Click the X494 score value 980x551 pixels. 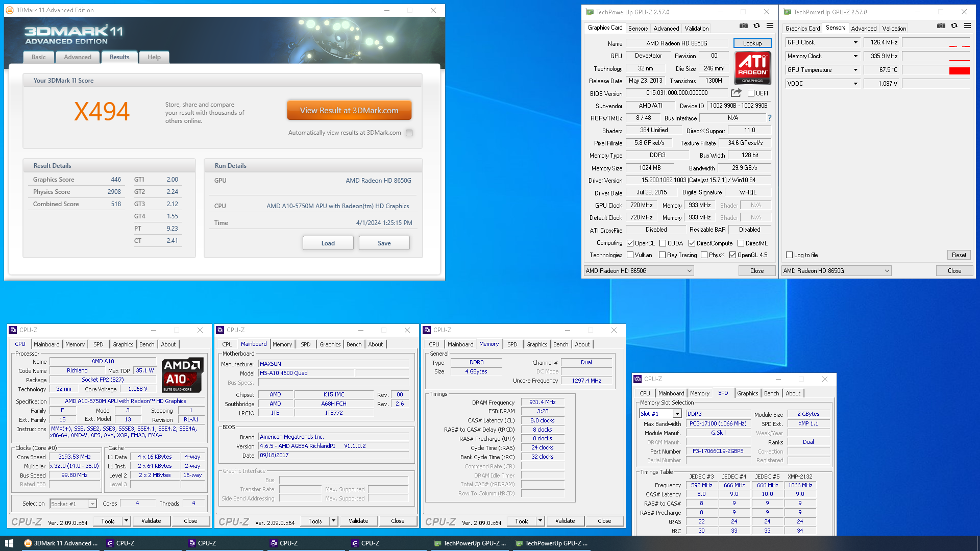pyautogui.click(x=102, y=111)
